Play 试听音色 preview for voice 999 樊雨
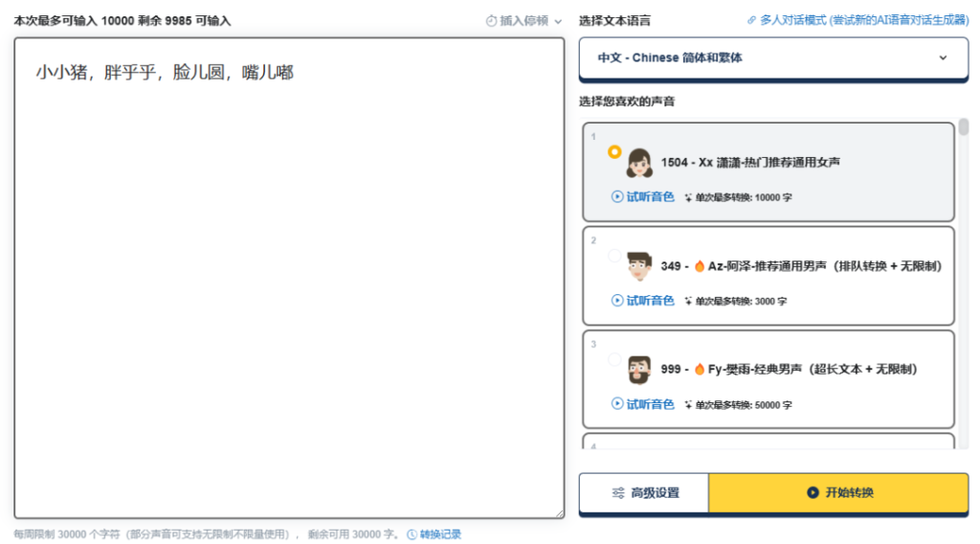Viewport: 980px width, 544px height. click(642, 404)
